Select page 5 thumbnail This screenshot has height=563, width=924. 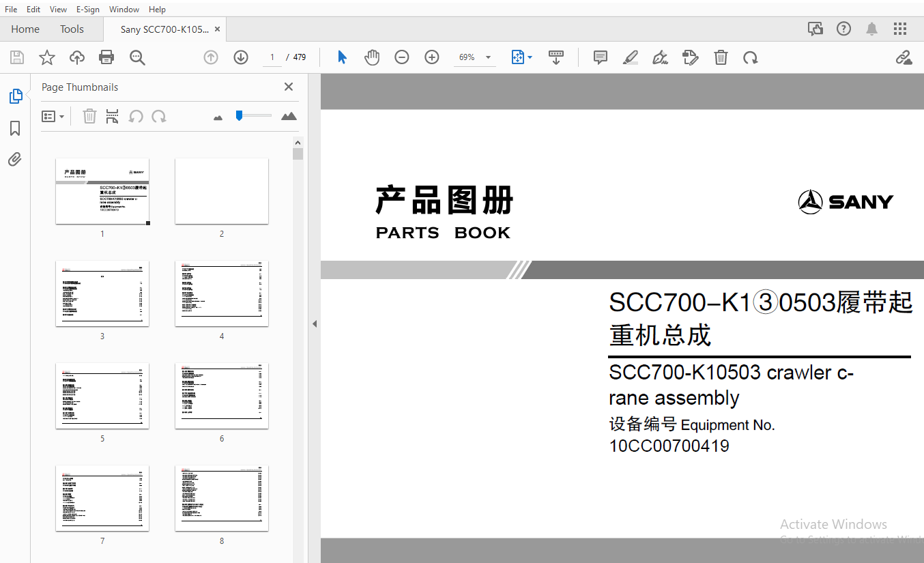point(102,396)
